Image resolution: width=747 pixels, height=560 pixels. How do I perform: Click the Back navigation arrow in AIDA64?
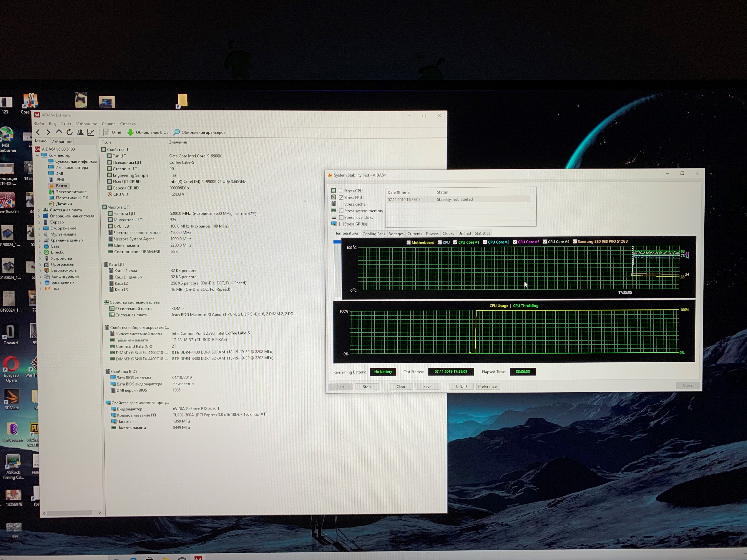pos(38,132)
